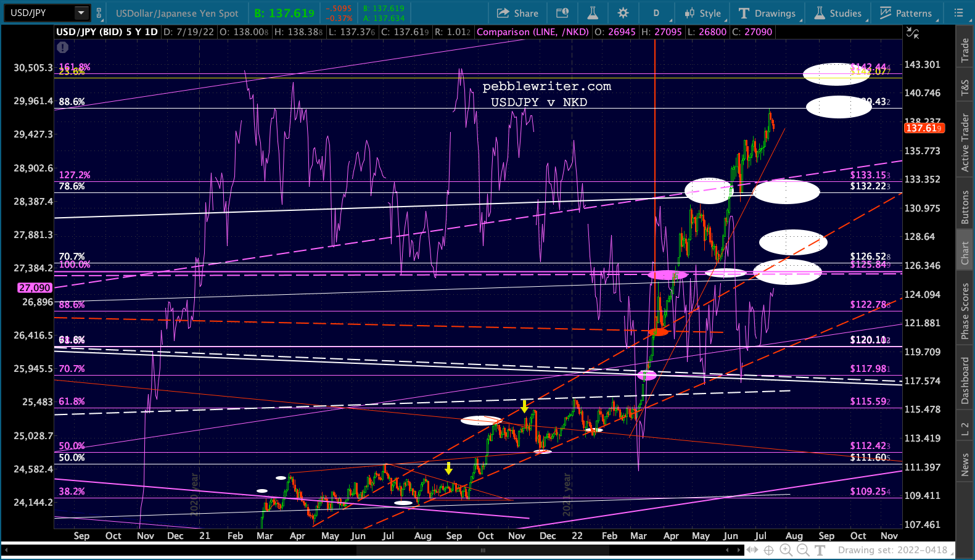Open the list options menu icon
Screen dimensions: 975x560
click(x=958, y=13)
